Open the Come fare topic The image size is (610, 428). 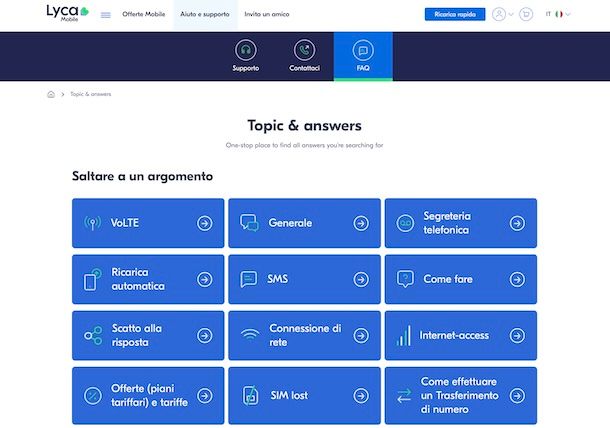pyautogui.click(x=461, y=279)
